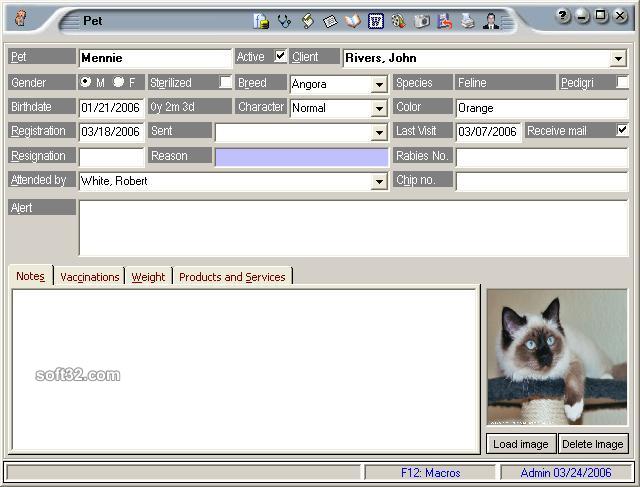
Task: Expand the Client dropdown arrow
Action: pyautogui.click(x=618, y=58)
